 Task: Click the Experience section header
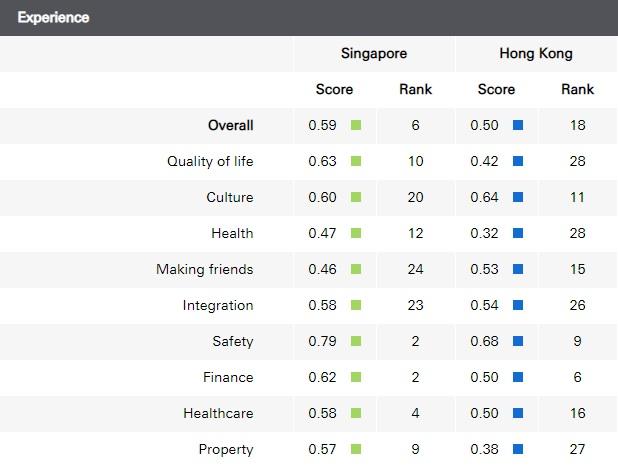click(53, 18)
